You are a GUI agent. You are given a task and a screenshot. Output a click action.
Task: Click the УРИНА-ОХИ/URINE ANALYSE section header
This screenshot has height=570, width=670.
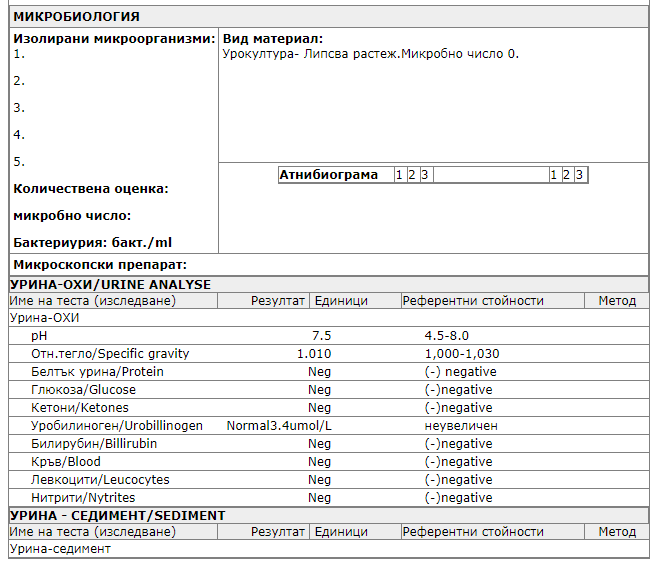[x=110, y=284]
